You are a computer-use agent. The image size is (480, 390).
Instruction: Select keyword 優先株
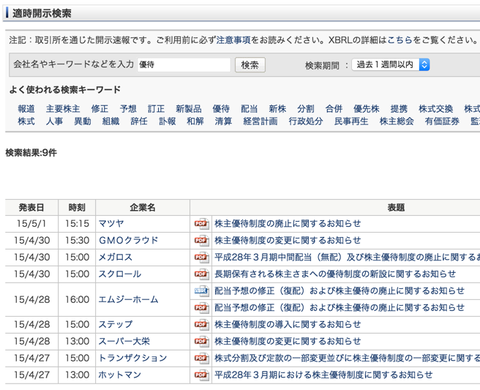(366, 109)
